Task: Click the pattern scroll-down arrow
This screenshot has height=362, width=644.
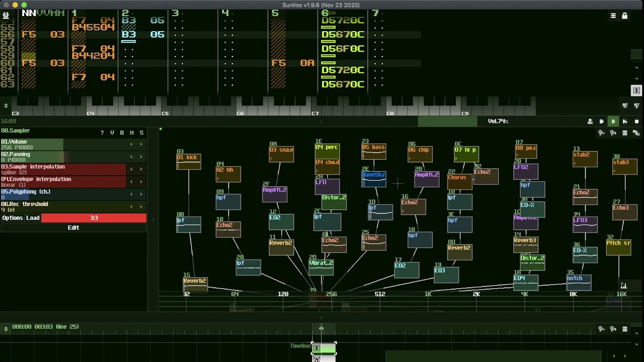Action: tap(636, 78)
